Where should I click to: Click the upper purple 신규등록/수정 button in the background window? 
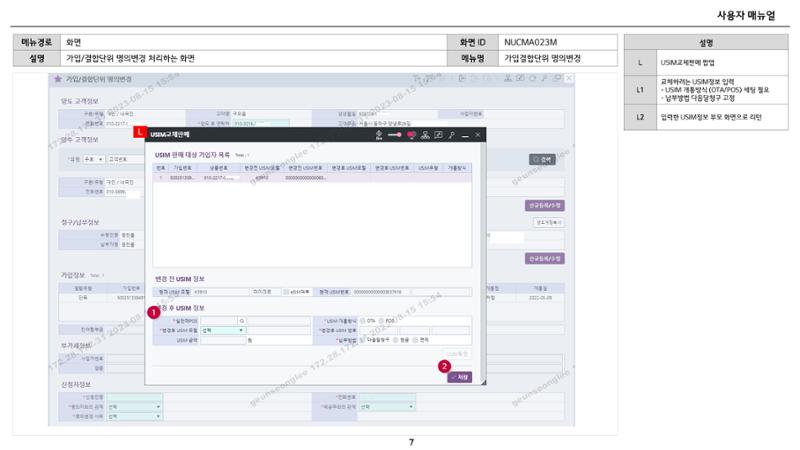coord(544,206)
